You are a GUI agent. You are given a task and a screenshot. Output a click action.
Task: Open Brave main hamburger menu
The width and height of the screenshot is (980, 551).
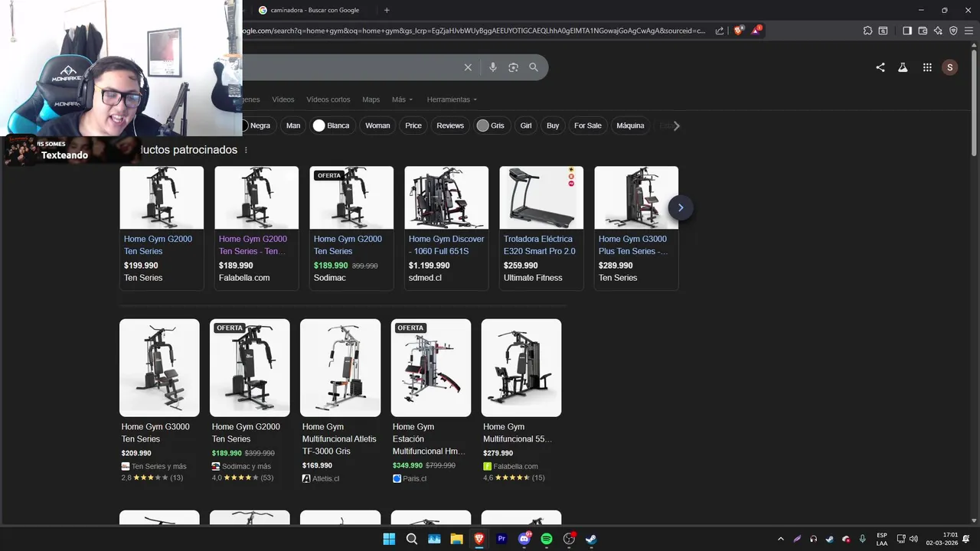[969, 31]
